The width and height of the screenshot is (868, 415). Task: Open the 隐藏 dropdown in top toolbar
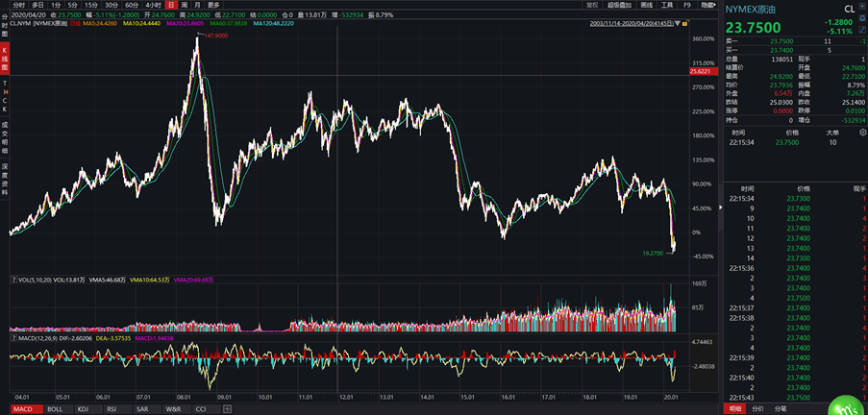[708, 5]
